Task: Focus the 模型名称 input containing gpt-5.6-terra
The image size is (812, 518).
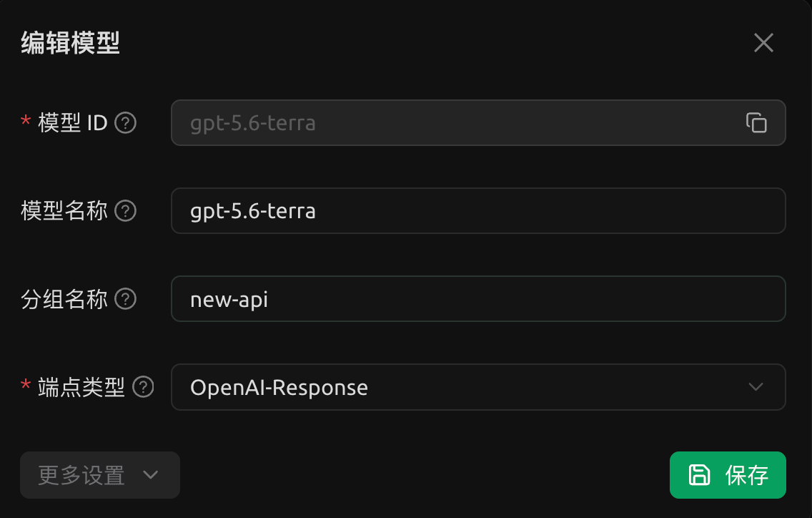Action: coord(478,211)
